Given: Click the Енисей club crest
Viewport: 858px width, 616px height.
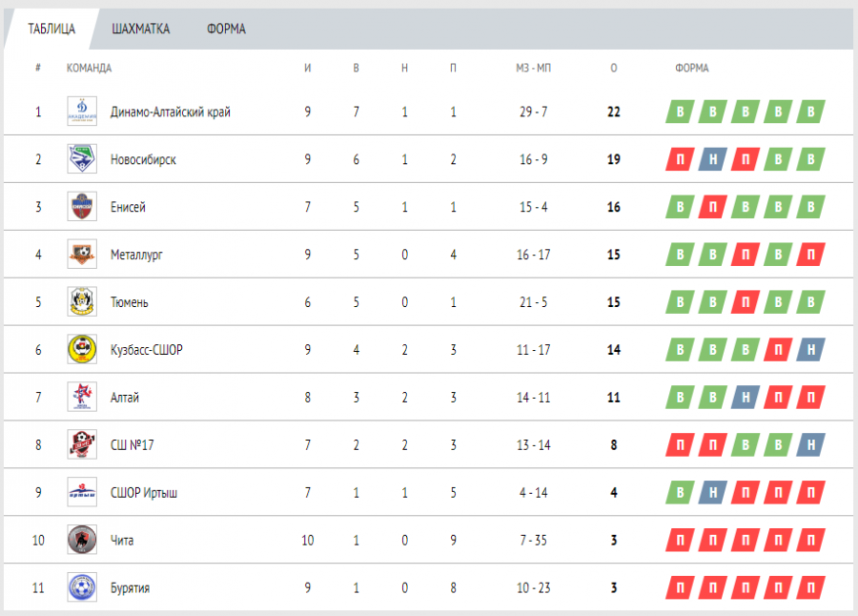Looking at the screenshot, I should pyautogui.click(x=82, y=207).
